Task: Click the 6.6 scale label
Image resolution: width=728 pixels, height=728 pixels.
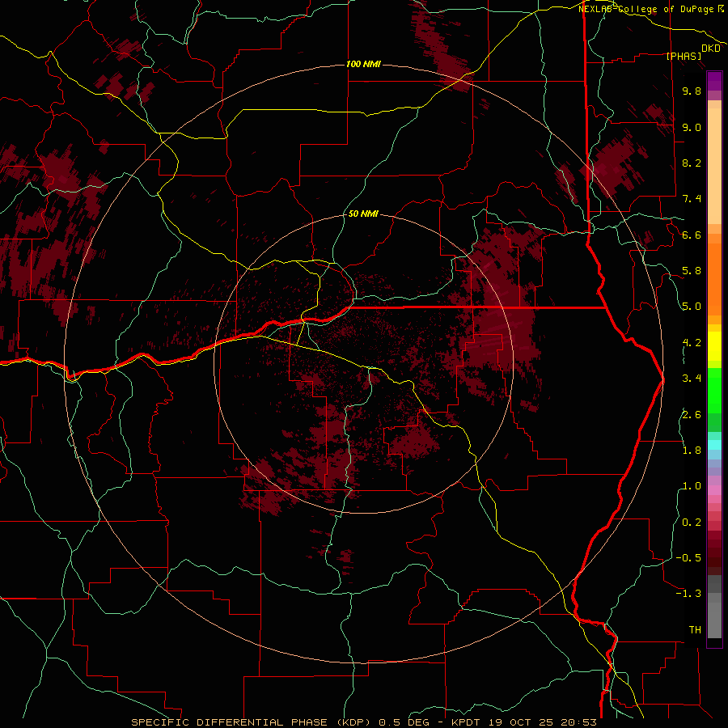Action: pyautogui.click(x=692, y=235)
